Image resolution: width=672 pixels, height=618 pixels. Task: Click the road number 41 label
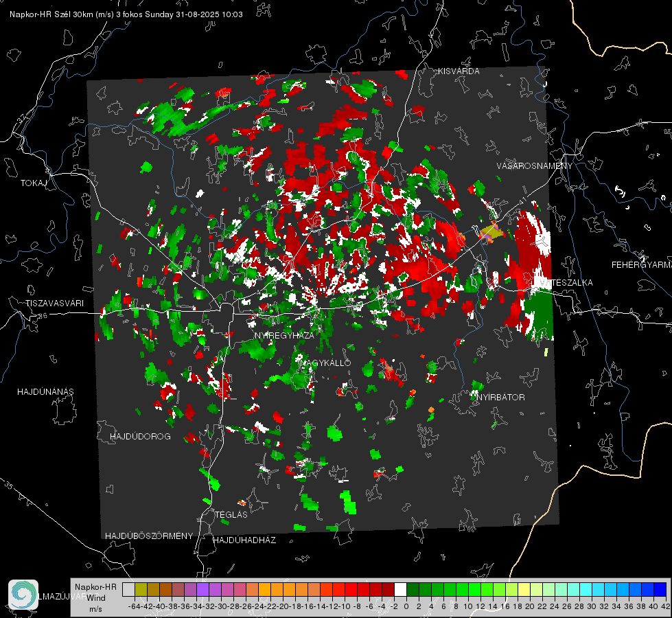click(523, 201)
